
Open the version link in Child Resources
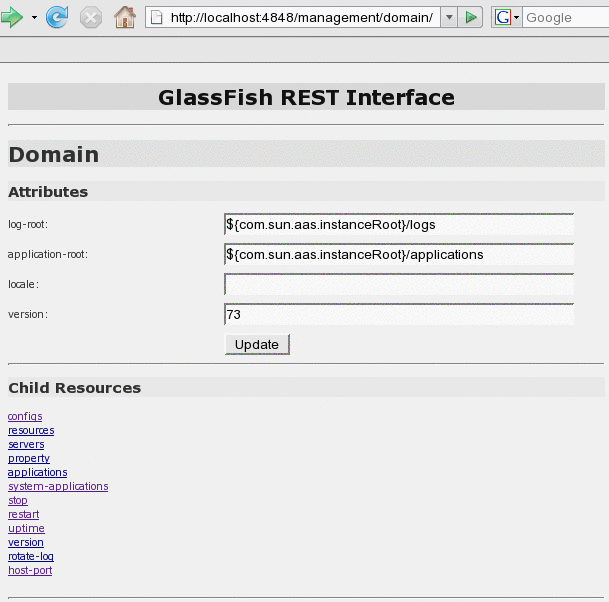tap(26, 542)
